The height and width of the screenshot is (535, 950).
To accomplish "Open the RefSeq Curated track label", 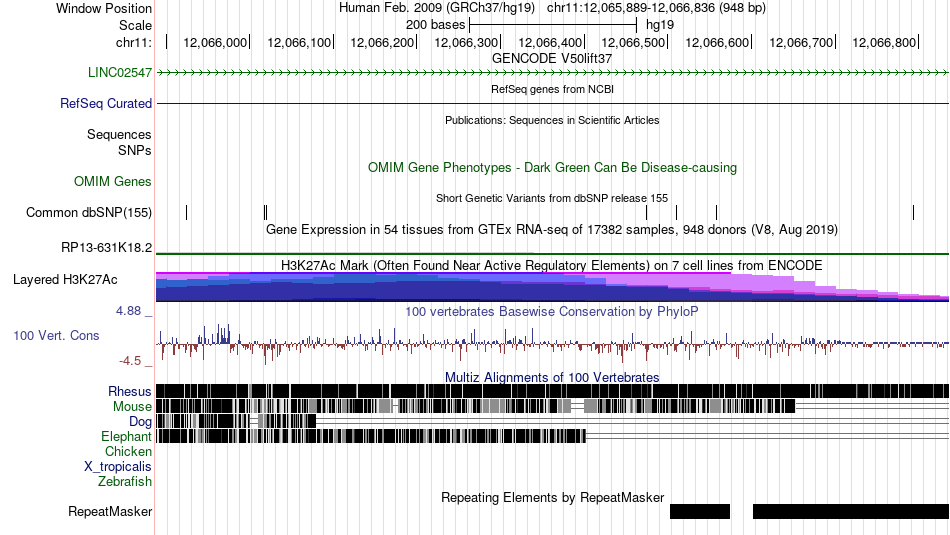I will [106, 104].
